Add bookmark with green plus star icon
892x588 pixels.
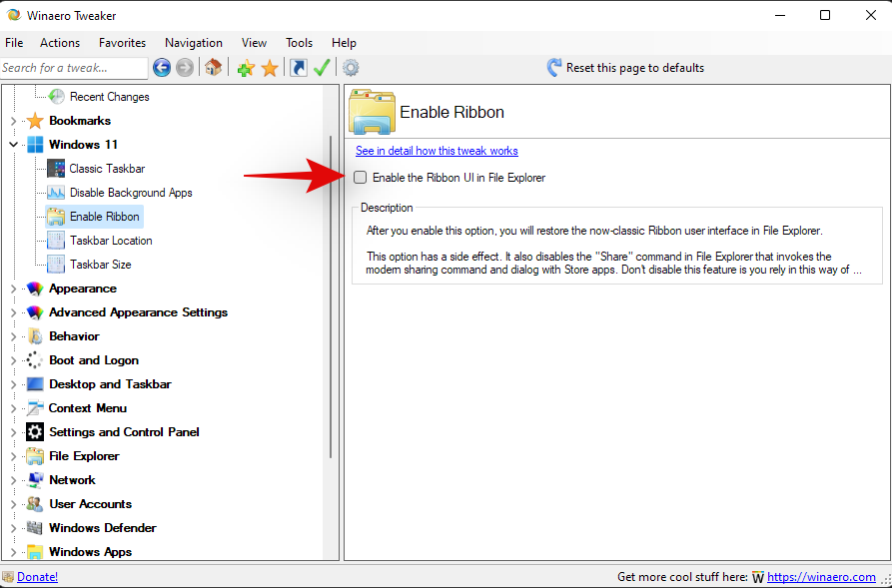pos(246,68)
